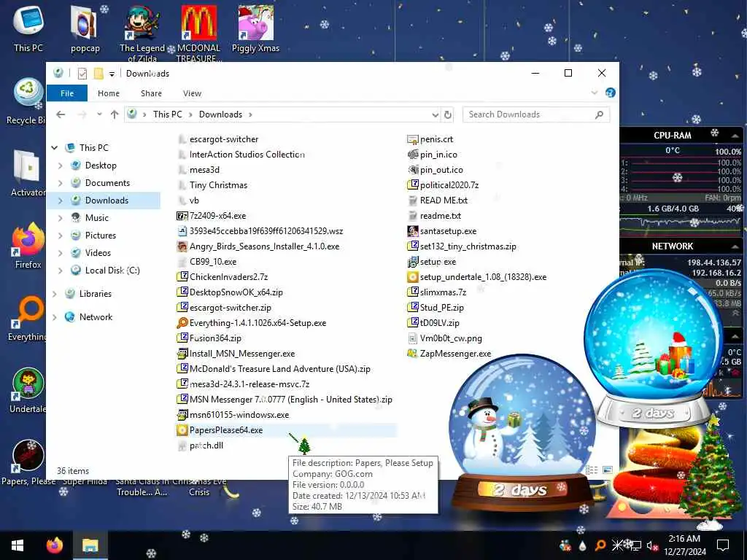Expand the Local Disk (C:) node
747x560 pixels.
(x=60, y=270)
